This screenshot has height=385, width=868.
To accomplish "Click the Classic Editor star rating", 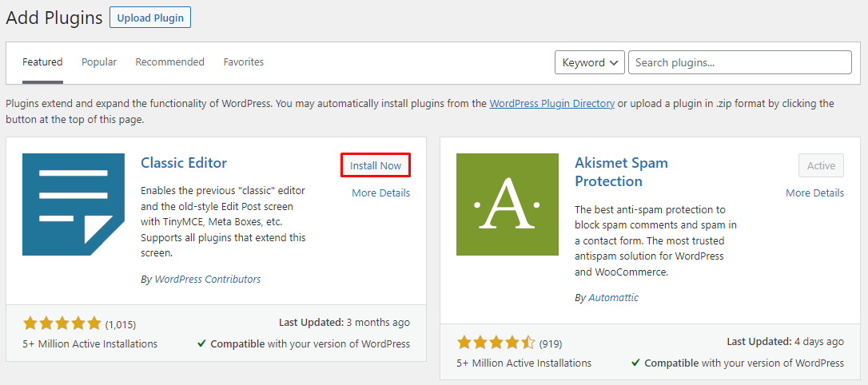I will 62,323.
